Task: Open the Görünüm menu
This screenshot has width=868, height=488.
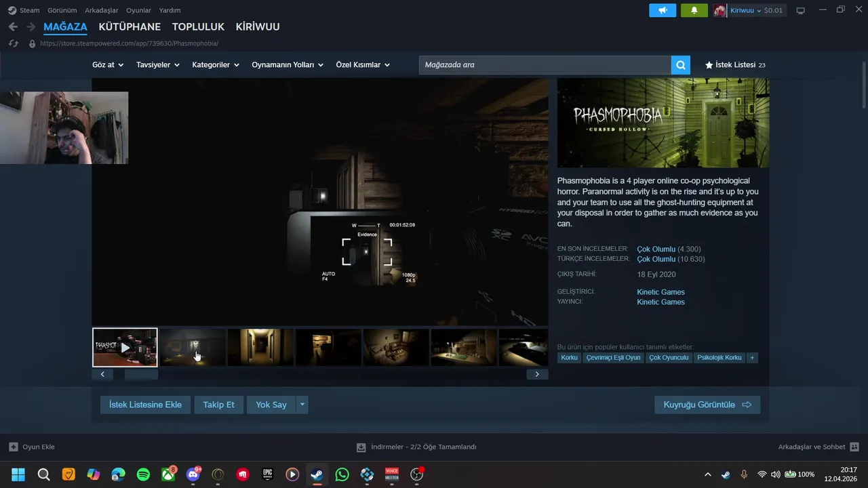Action: [x=62, y=10]
